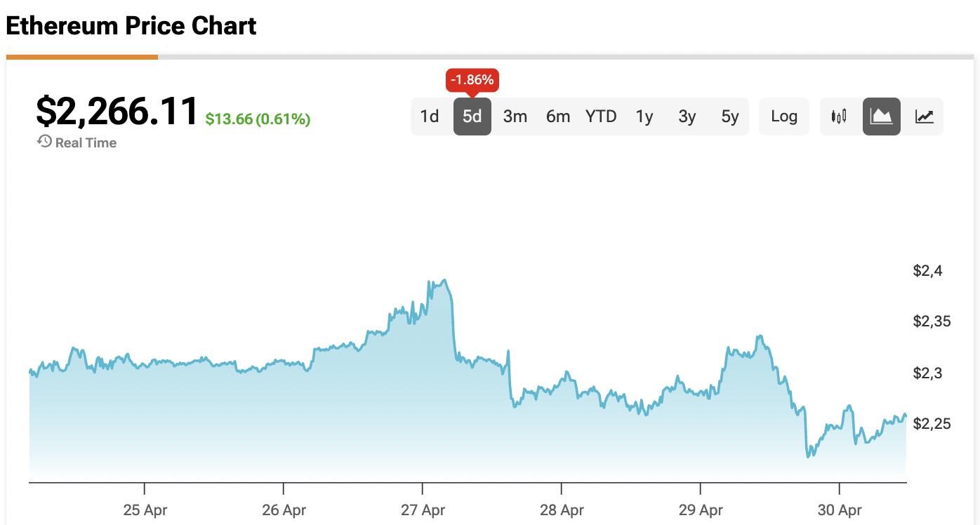This screenshot has height=525, width=980.
Task: Select the 3y time range
Action: (x=687, y=117)
